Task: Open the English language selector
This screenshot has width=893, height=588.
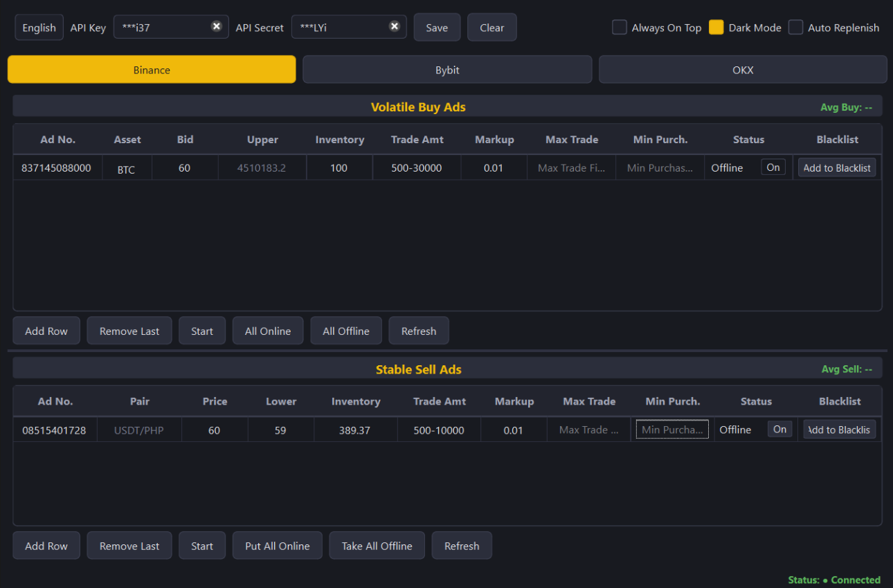Action: 39,27
